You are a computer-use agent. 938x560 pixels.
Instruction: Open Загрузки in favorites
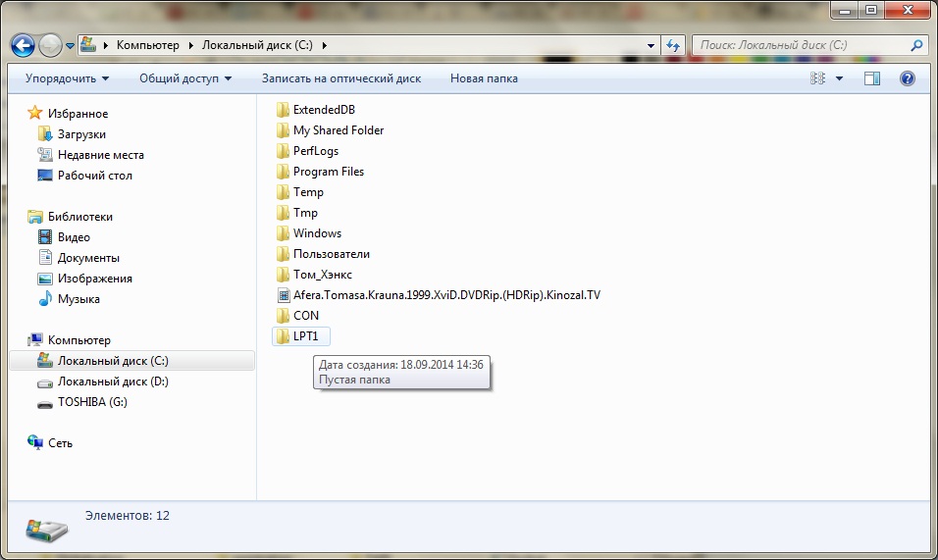[81, 134]
